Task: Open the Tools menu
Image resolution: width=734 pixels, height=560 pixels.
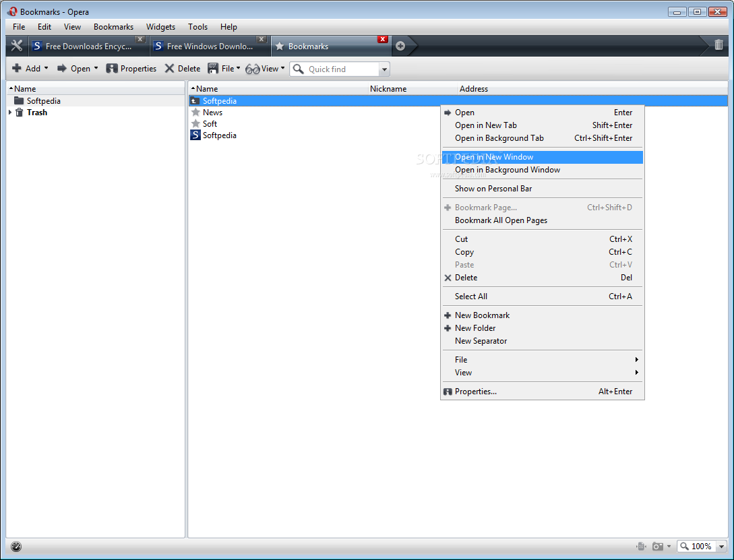Action: pyautogui.click(x=197, y=27)
